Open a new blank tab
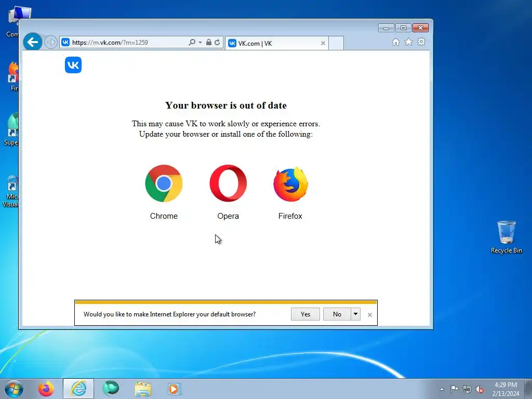Viewport: 532px width, 399px height. pos(336,43)
